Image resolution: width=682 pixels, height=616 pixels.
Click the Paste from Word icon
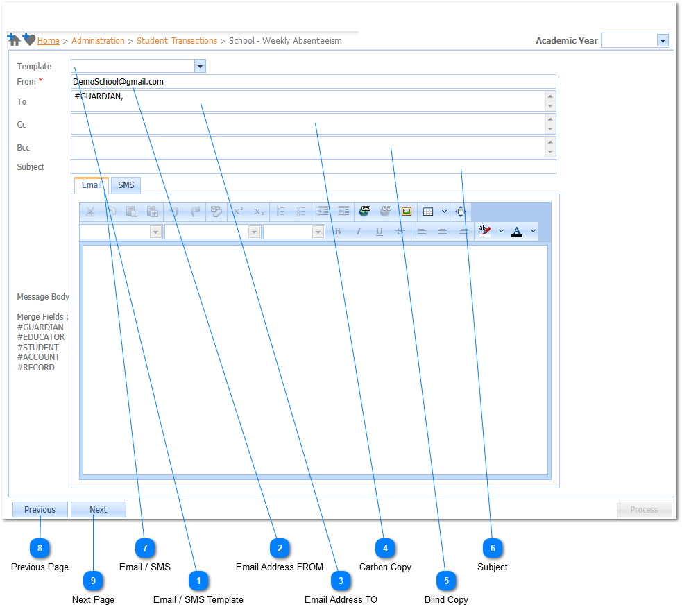152,212
